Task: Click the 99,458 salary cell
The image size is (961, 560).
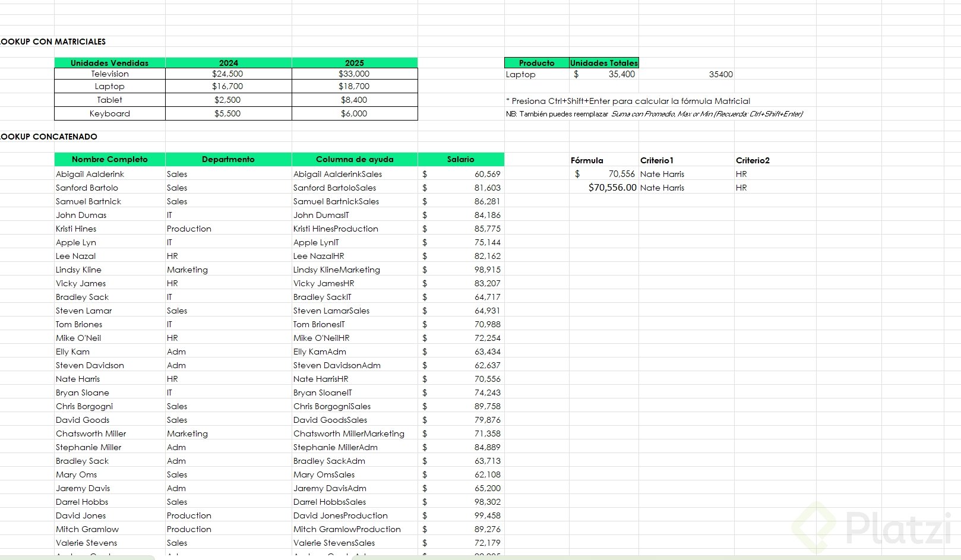Action: (x=461, y=515)
